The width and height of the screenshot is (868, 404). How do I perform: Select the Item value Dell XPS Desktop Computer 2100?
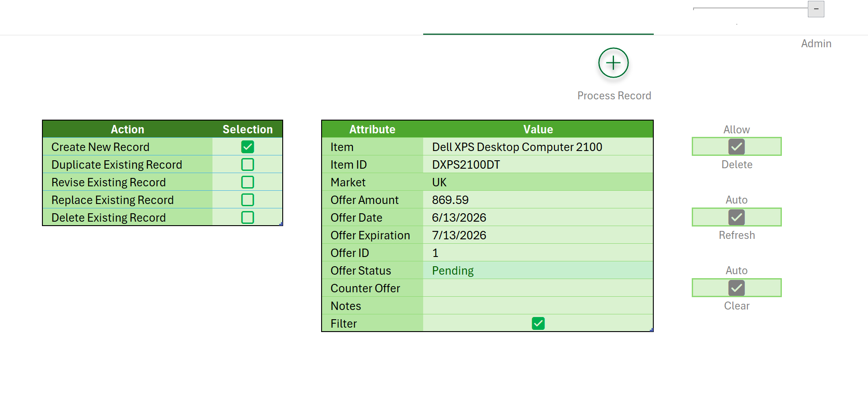click(517, 147)
